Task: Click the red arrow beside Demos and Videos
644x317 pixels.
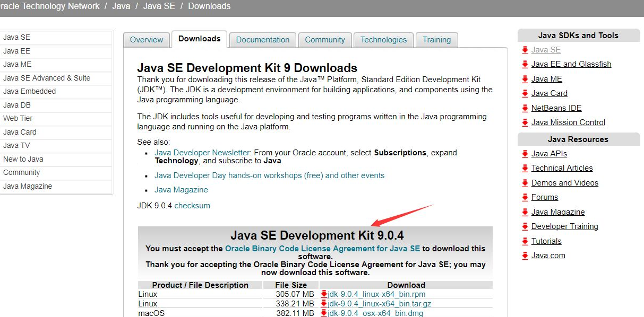Action: tap(525, 183)
